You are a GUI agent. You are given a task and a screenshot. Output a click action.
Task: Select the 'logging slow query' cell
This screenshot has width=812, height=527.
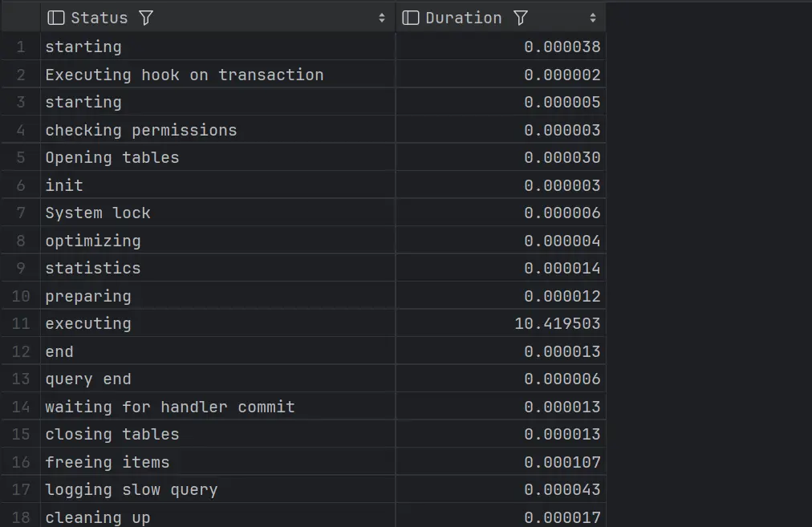pyautogui.click(x=132, y=490)
